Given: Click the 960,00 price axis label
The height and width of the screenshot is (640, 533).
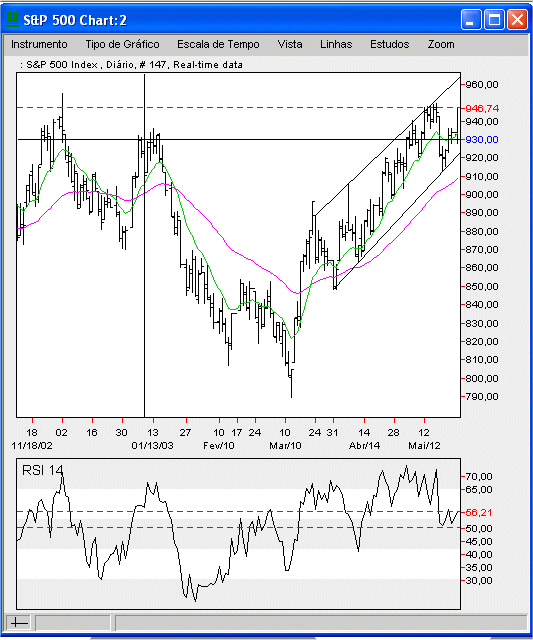Looking at the screenshot, I should (x=482, y=85).
